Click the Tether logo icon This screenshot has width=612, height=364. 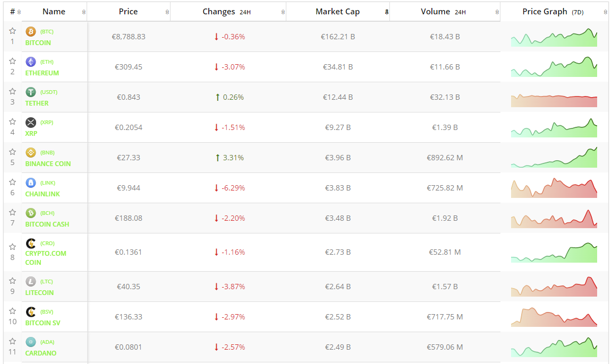31,92
